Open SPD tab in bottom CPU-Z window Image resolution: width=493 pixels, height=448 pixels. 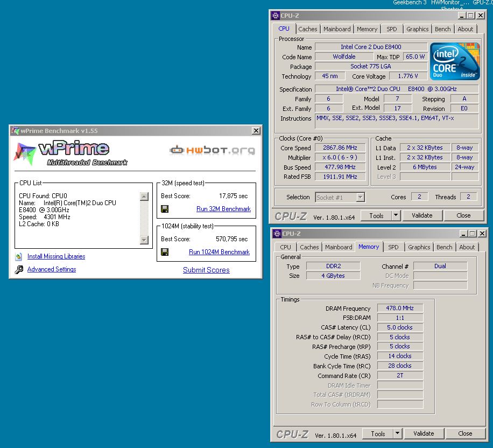tap(393, 247)
